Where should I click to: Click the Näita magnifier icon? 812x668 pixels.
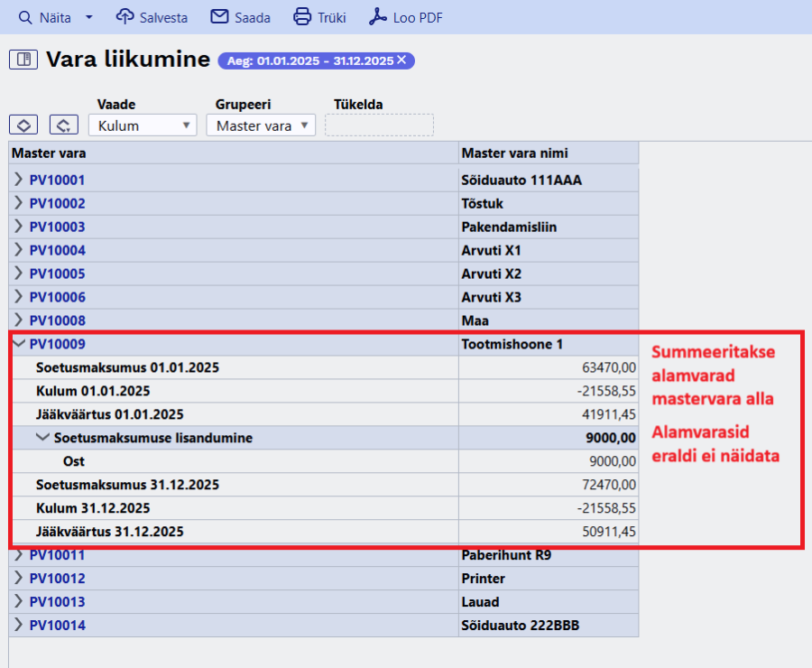pos(25,18)
